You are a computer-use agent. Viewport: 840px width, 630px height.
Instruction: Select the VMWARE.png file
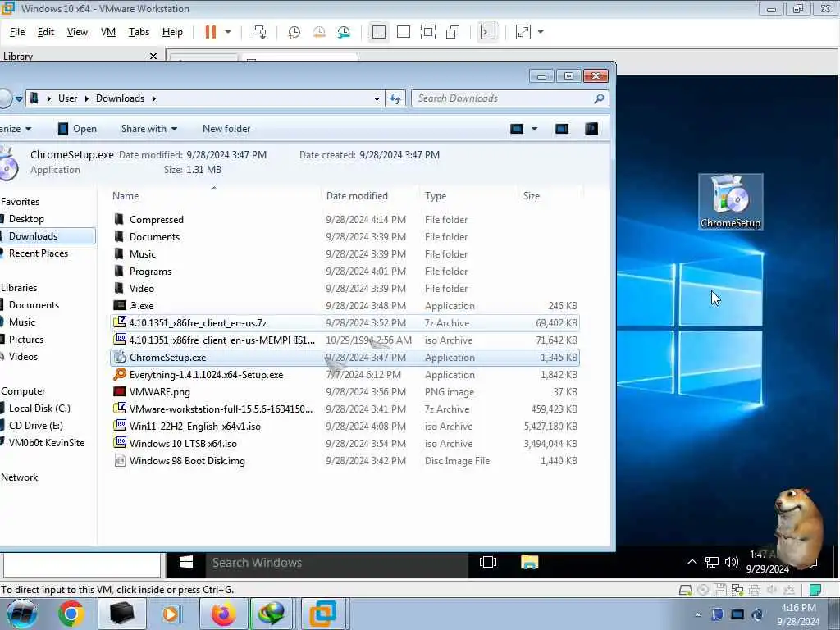(345, 391)
